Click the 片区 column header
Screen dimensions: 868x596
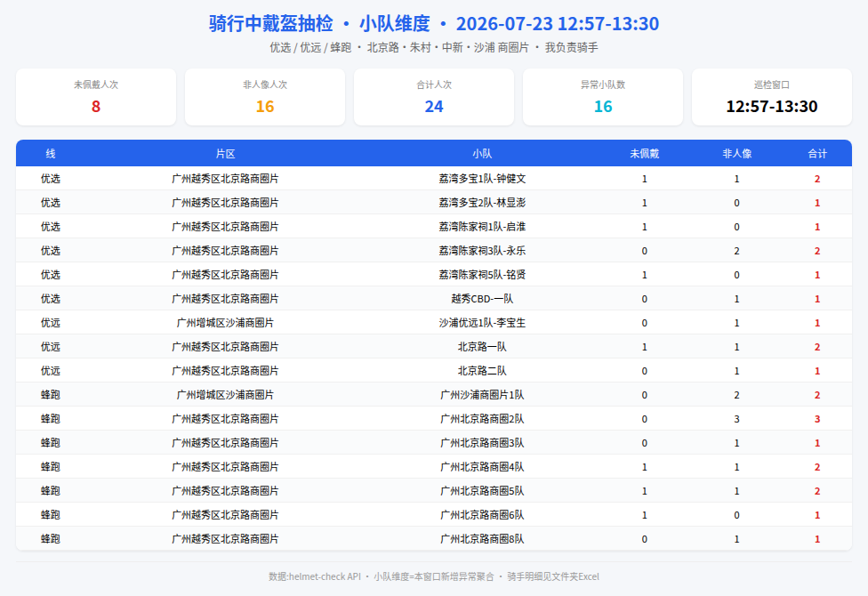[225, 153]
